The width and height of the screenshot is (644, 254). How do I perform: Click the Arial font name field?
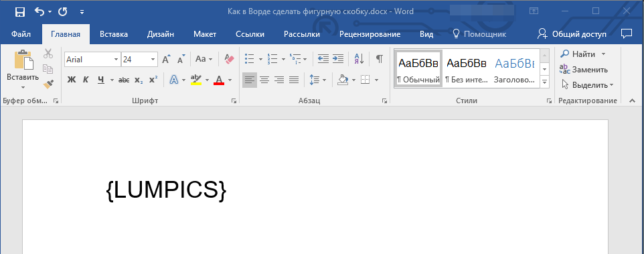[x=89, y=60]
